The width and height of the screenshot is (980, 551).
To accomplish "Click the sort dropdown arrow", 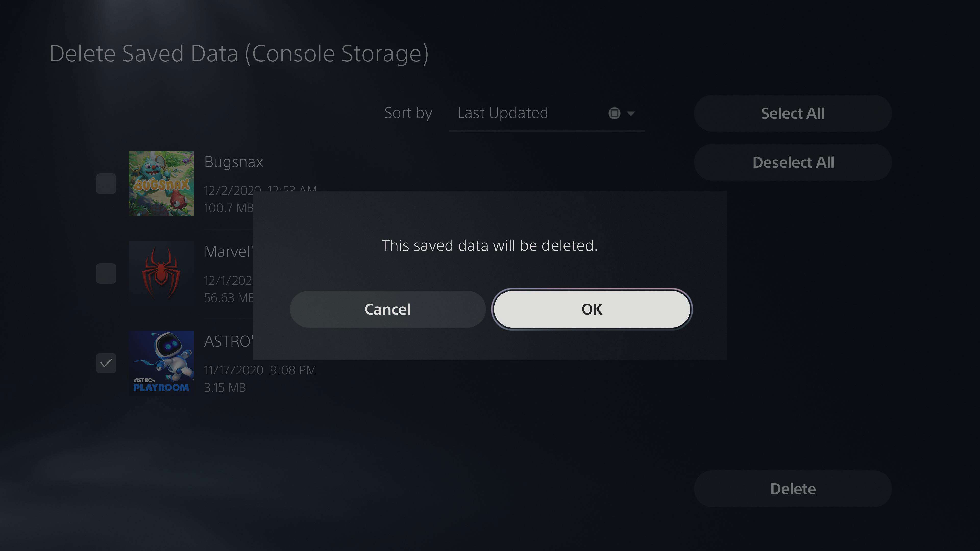I will pyautogui.click(x=630, y=113).
